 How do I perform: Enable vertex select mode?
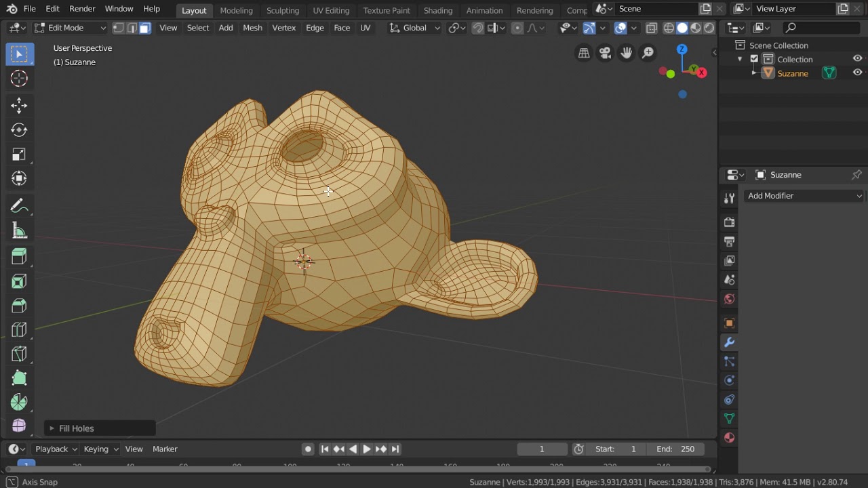point(118,28)
